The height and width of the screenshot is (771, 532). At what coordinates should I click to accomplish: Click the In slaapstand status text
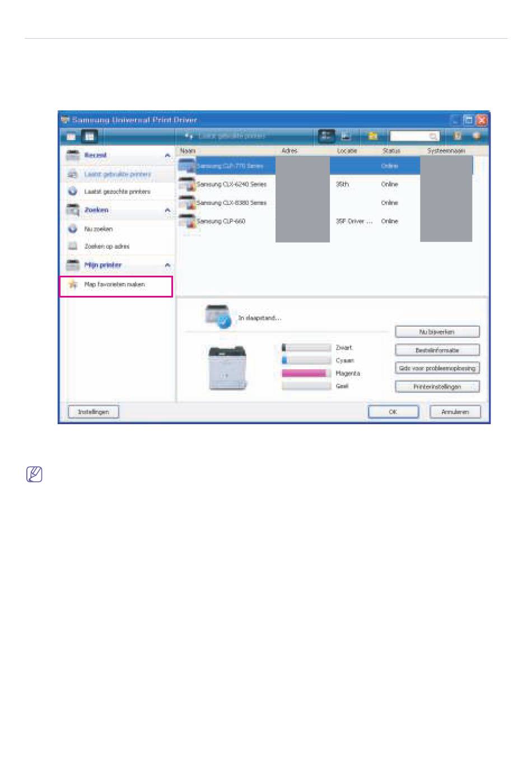click(260, 318)
